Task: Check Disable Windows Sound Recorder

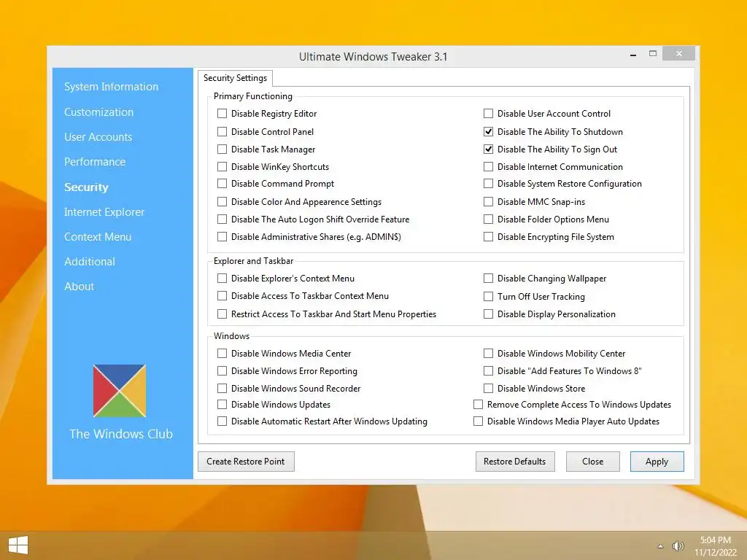Action: 222,388
